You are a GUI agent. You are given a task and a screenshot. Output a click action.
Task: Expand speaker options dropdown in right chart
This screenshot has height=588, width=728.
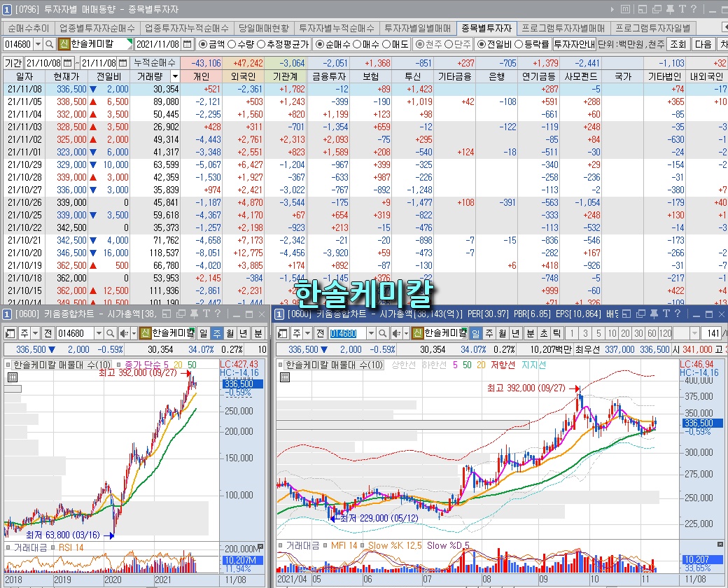(x=406, y=333)
